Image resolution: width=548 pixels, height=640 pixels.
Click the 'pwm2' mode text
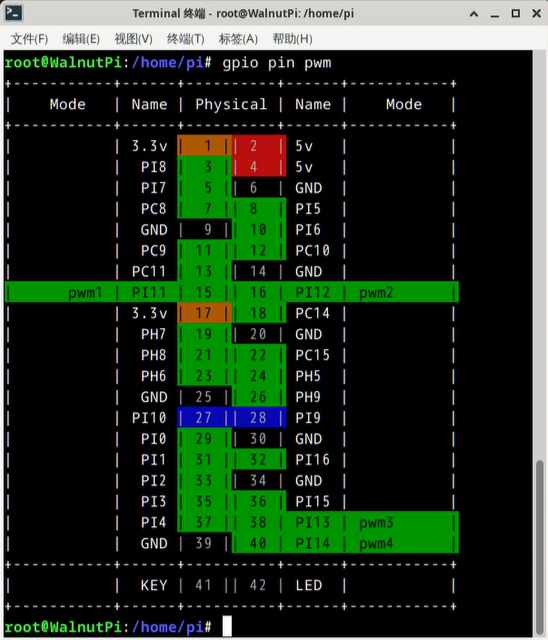pos(376,292)
